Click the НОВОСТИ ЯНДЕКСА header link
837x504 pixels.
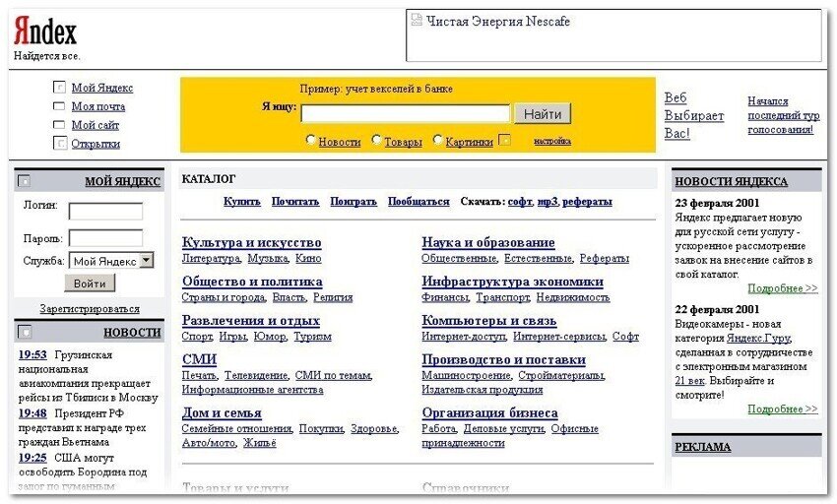pos(731,181)
